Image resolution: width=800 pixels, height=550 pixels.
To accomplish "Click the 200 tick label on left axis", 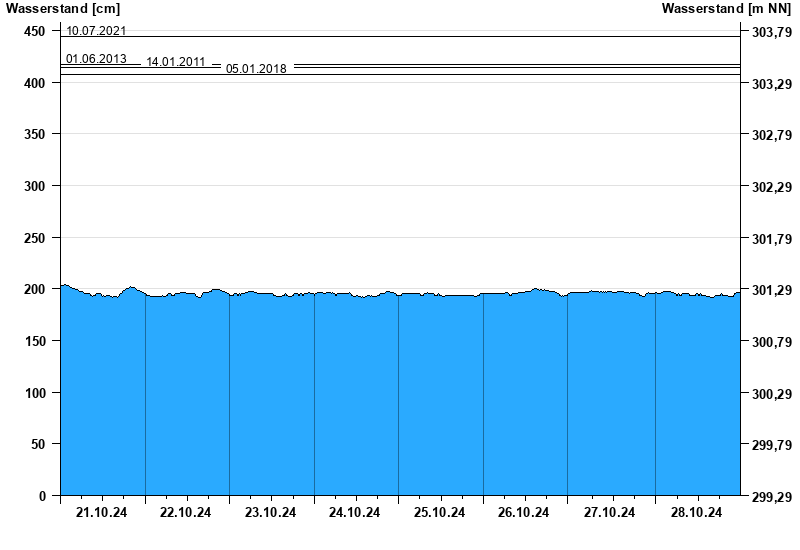I will pos(34,289).
